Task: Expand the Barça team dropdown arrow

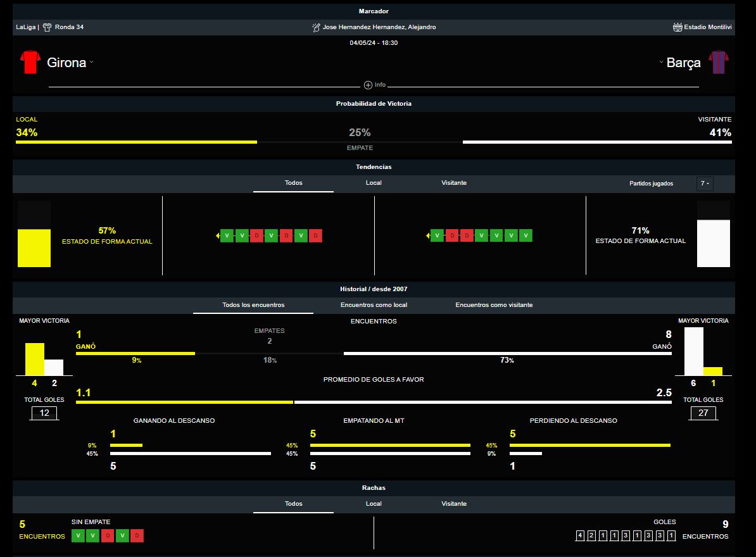Action: (x=661, y=62)
